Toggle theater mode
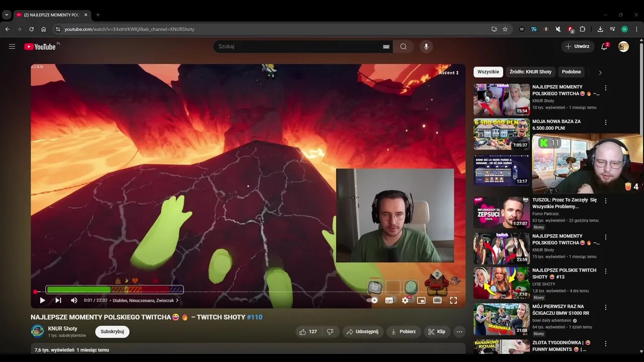Viewport: 644px width, 362px height. point(437,300)
